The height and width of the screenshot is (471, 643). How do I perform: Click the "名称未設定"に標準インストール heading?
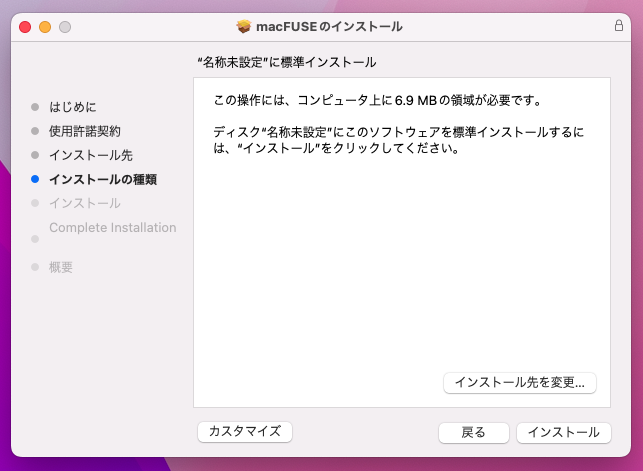pyautogui.click(x=287, y=62)
